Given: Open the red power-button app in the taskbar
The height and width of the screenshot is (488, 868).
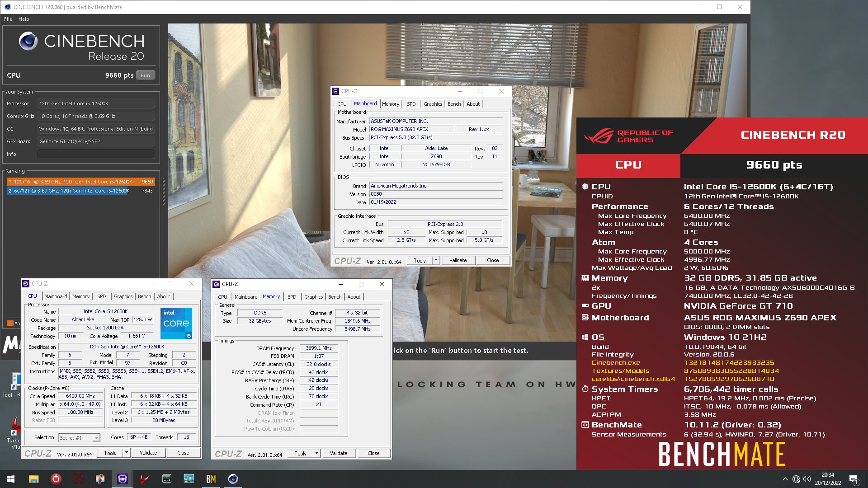Looking at the screenshot, I should [56, 479].
